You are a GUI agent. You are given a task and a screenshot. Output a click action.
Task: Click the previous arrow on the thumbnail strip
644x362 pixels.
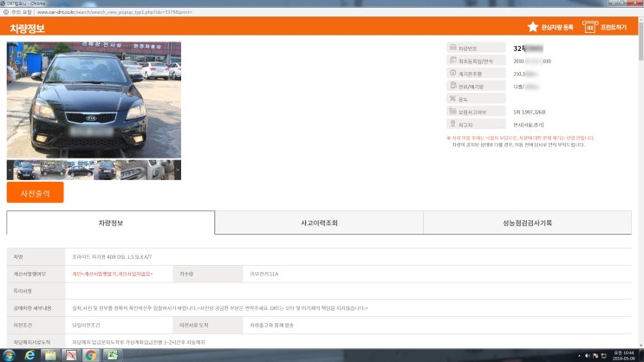pyautogui.click(x=10, y=170)
